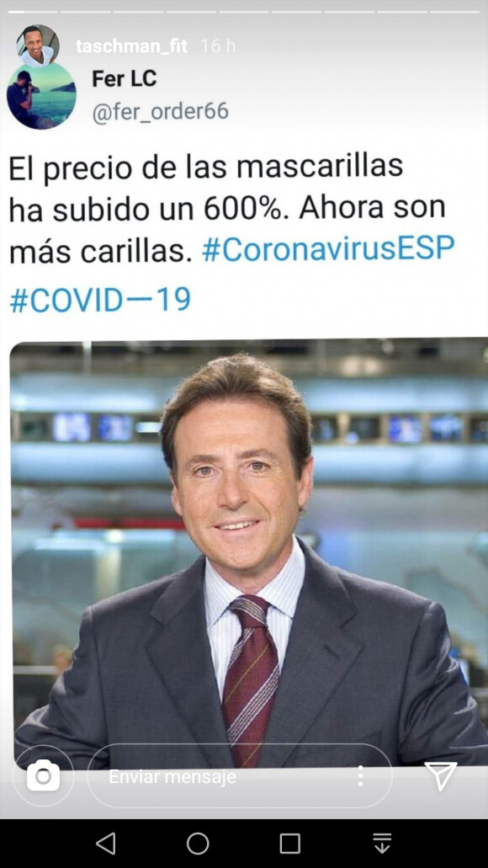Open taschman_fit profile picture
Image resolution: width=488 pixels, height=868 pixels.
click(38, 46)
